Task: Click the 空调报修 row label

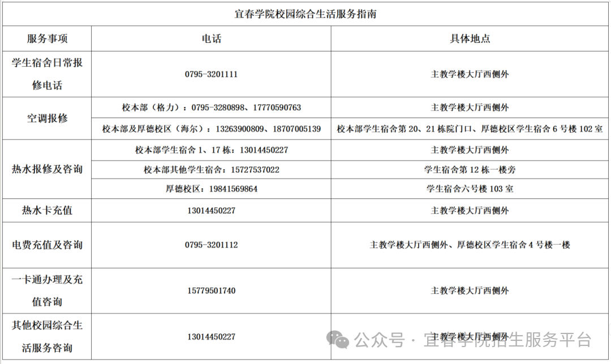Action: coord(47,118)
